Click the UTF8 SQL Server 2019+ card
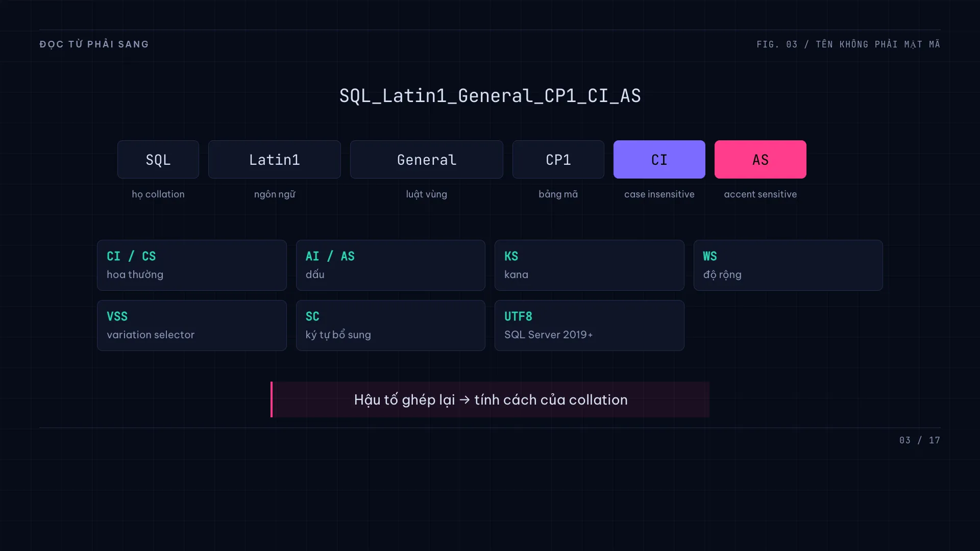This screenshot has height=551, width=980. pyautogui.click(x=590, y=325)
